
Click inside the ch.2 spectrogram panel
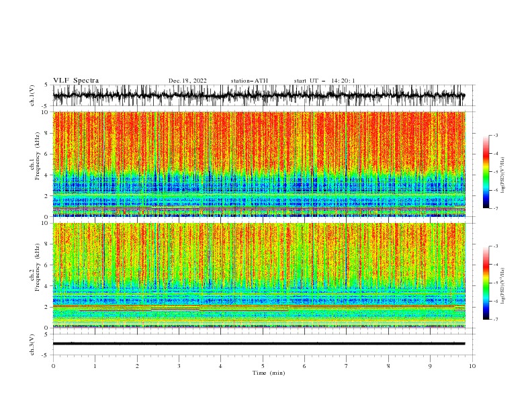coord(259,275)
